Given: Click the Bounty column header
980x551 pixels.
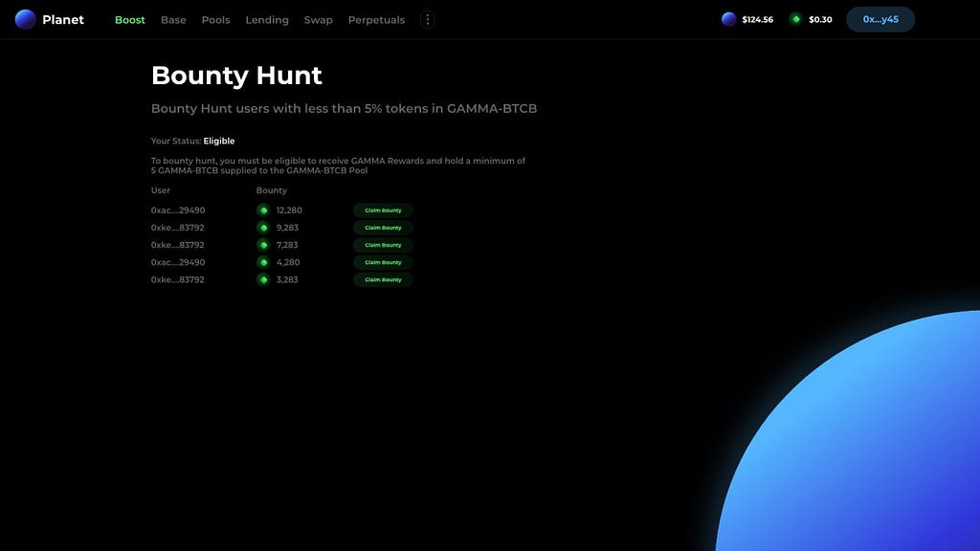Looking at the screenshot, I should click(x=271, y=190).
